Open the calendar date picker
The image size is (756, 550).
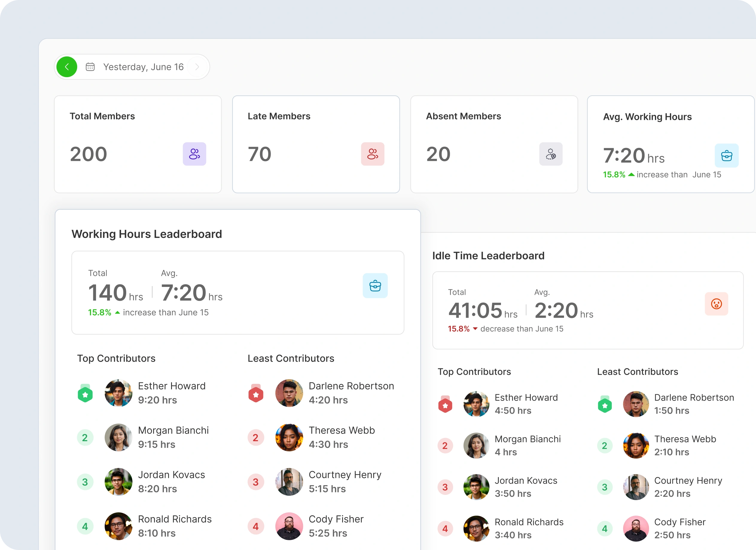90,67
